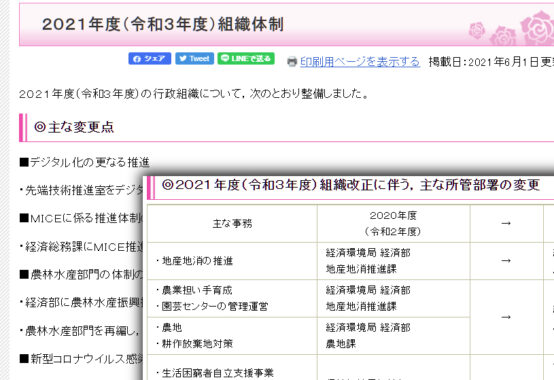
Task: Click ■農林水産部門の体制 line
Action: 81,274
